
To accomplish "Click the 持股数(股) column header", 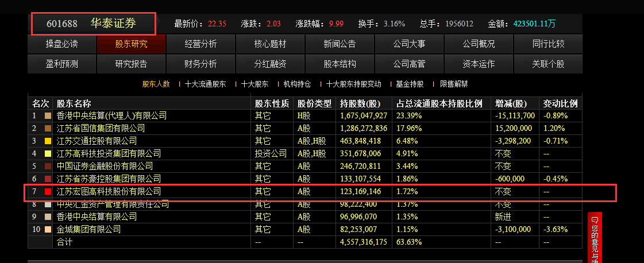I will [361, 103].
